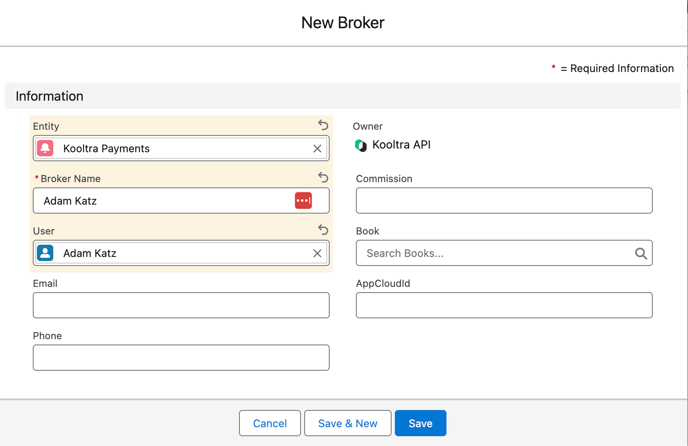This screenshot has width=688, height=446.
Task: Click the pink Kooltra Payments entity icon
Action: [x=45, y=148]
